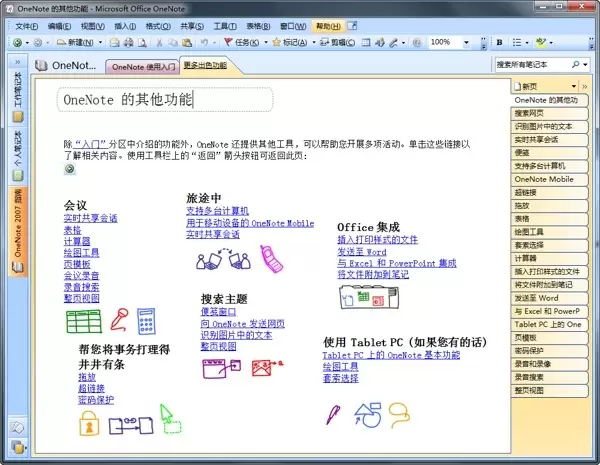Click 新建 new button
The image size is (600, 465).
[x=75, y=42]
